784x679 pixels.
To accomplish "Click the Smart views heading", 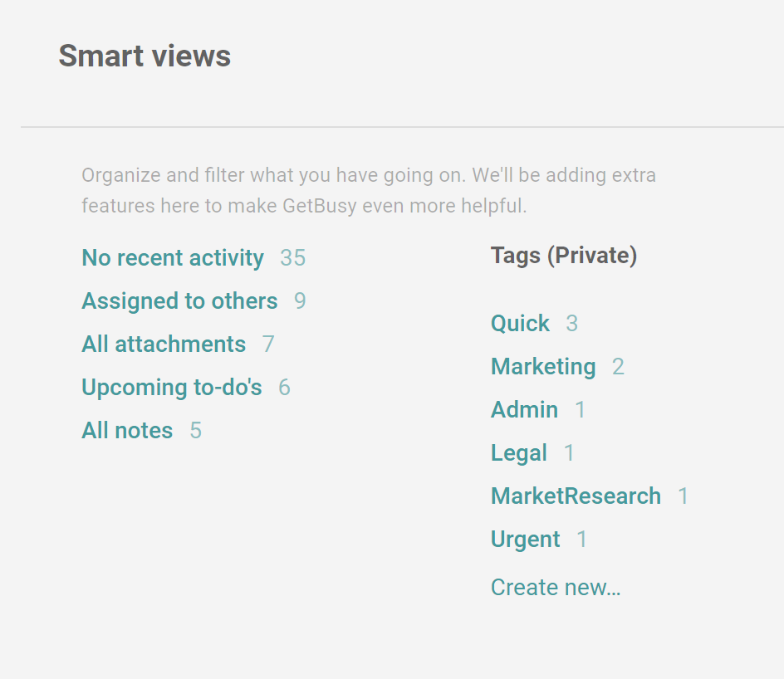I will 145,56.
